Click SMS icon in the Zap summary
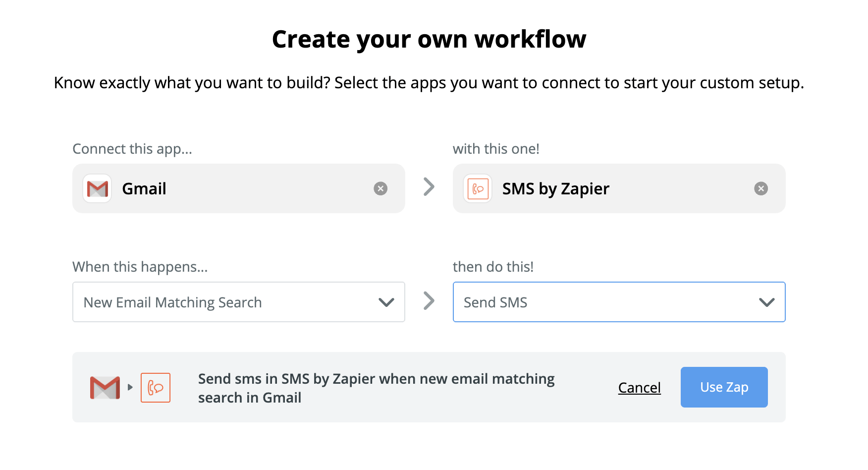The width and height of the screenshot is (868, 470). point(156,388)
